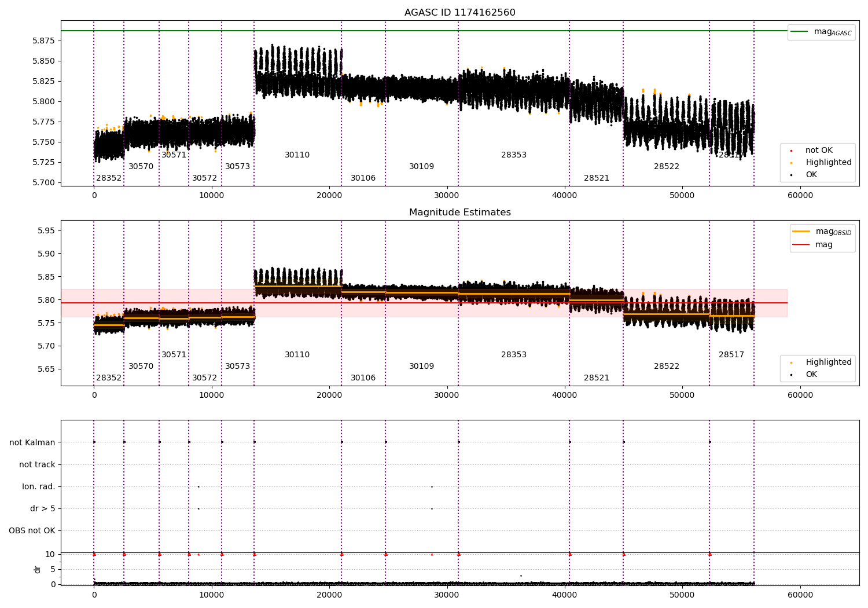This screenshot has width=868, height=608.
Task: Click OBSID label 30573 in the top panel
Action: point(238,166)
